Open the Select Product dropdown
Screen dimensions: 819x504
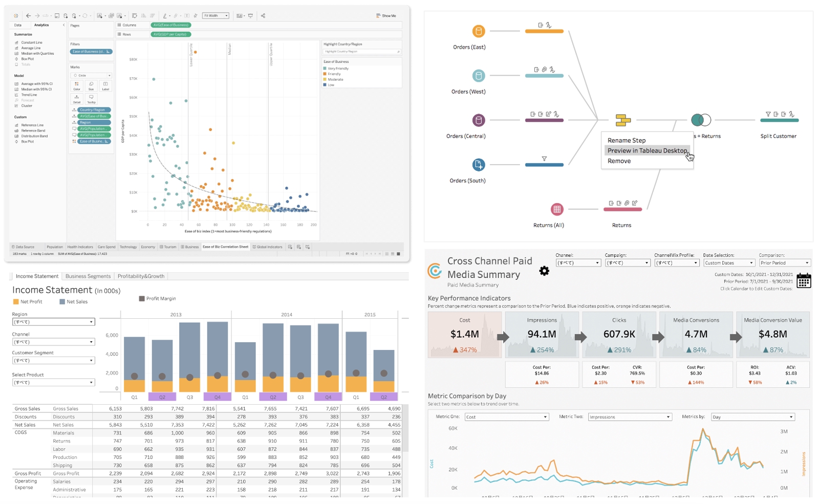[54, 382]
